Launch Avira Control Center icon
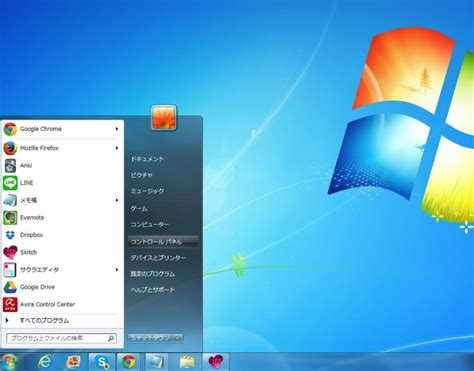 pyautogui.click(x=10, y=304)
